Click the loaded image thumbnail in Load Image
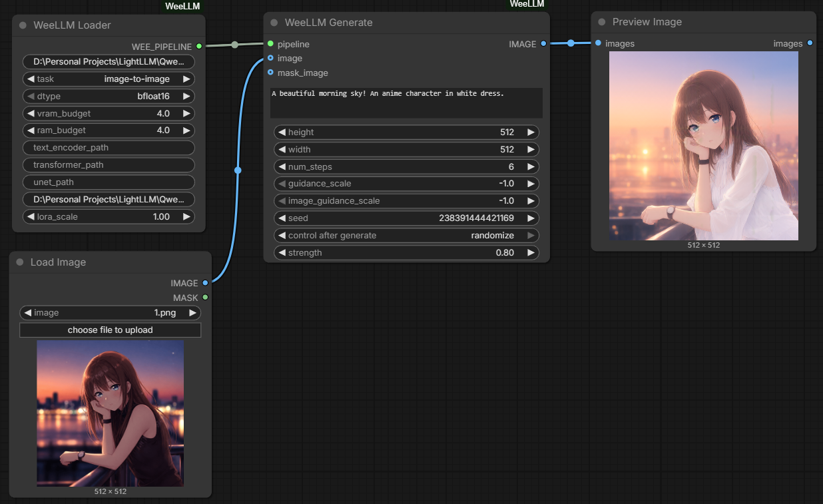 click(110, 413)
